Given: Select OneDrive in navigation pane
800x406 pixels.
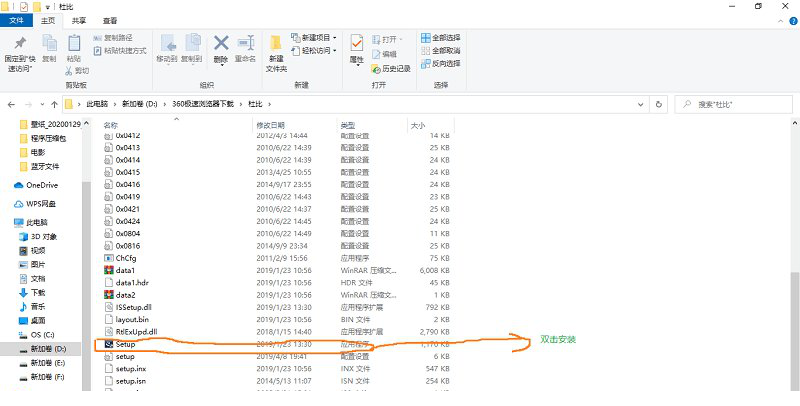Looking at the screenshot, I should point(36,185).
